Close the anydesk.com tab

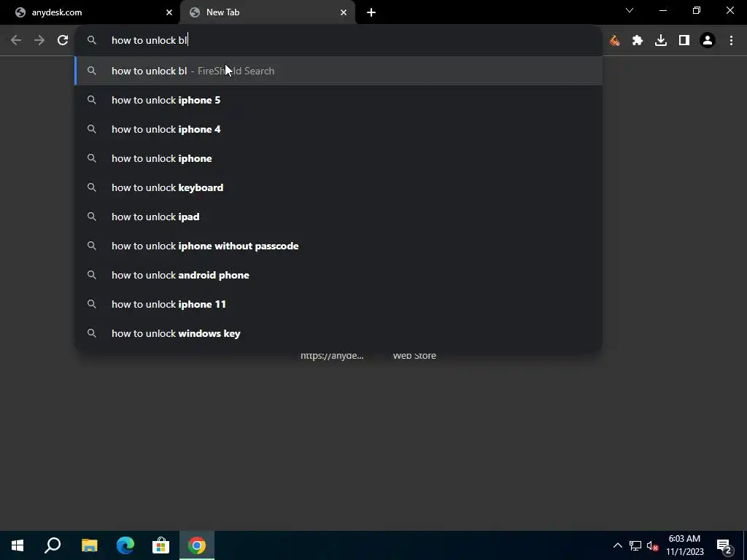coord(169,12)
